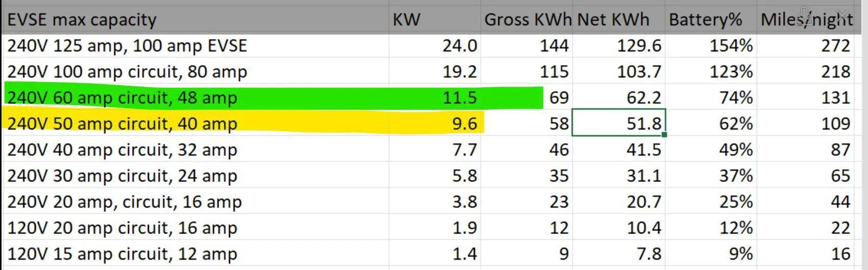Viewport: 868px width, 270px height.
Task: Select row label '120V 15 amp circuit, 12 amp'
Action: pyautogui.click(x=122, y=254)
